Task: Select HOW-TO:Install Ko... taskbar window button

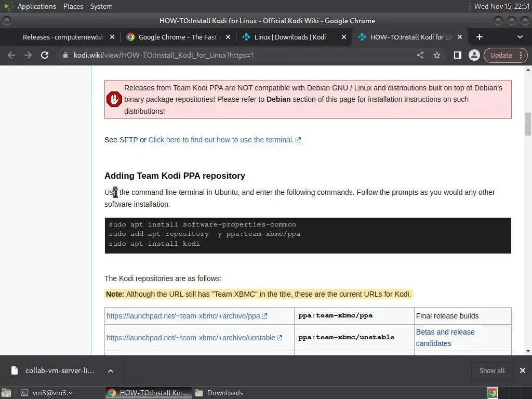Action: (x=148, y=393)
